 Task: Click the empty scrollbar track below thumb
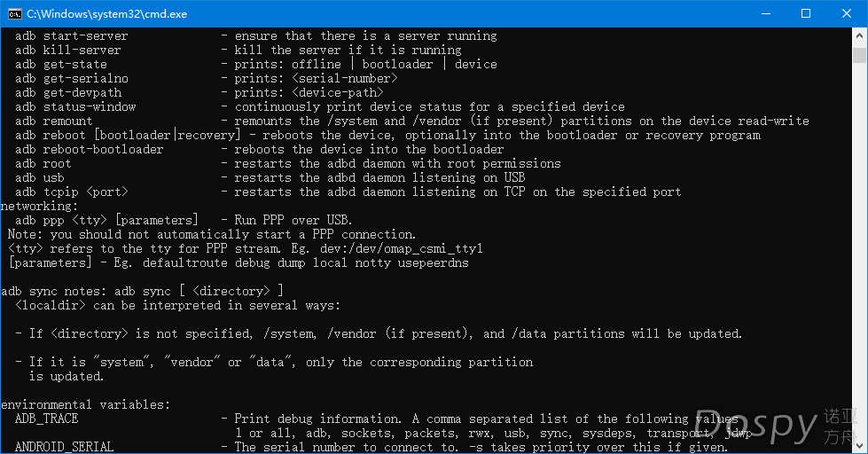pyautogui.click(x=859, y=249)
